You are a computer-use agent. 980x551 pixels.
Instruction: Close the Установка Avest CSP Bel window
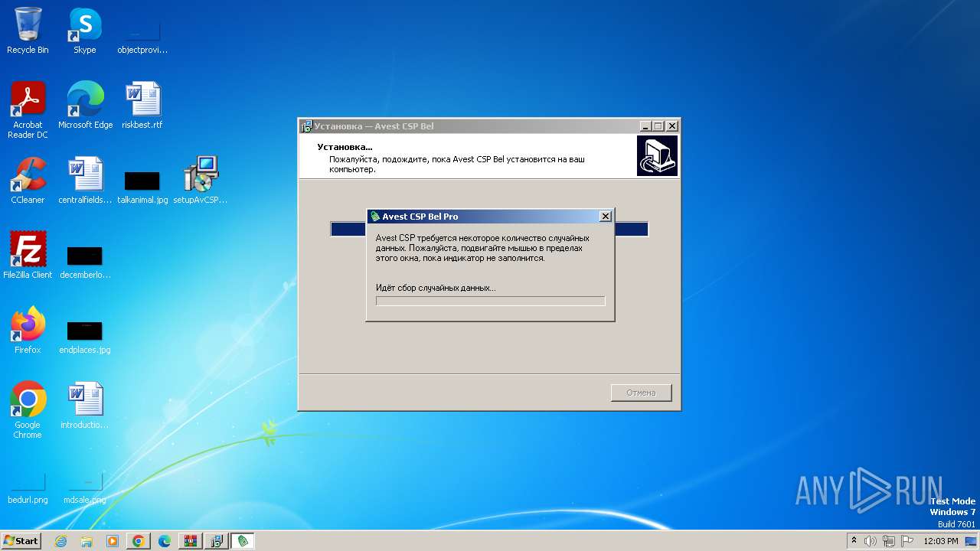coord(672,126)
